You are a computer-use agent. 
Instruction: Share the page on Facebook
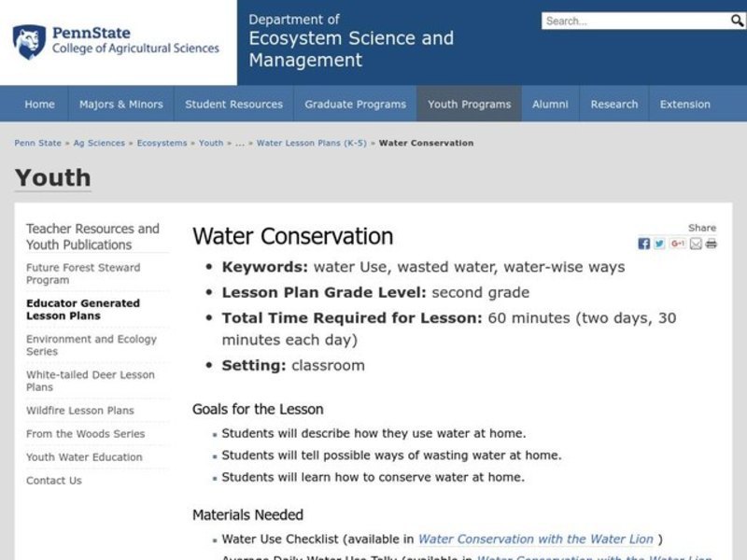tap(643, 244)
